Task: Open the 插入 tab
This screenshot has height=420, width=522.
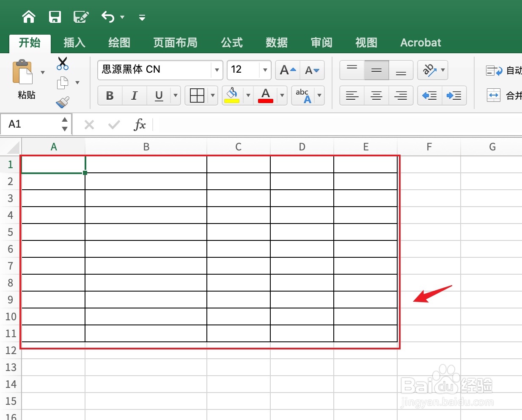Action: coord(74,43)
